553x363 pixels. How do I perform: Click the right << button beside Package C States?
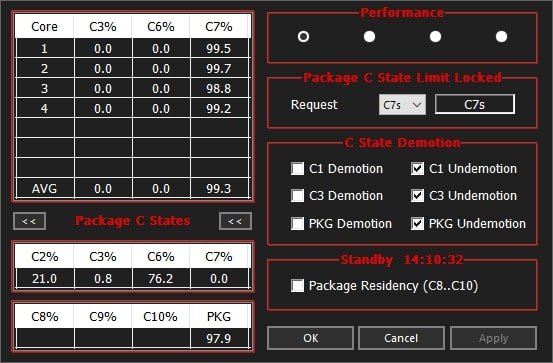(235, 221)
